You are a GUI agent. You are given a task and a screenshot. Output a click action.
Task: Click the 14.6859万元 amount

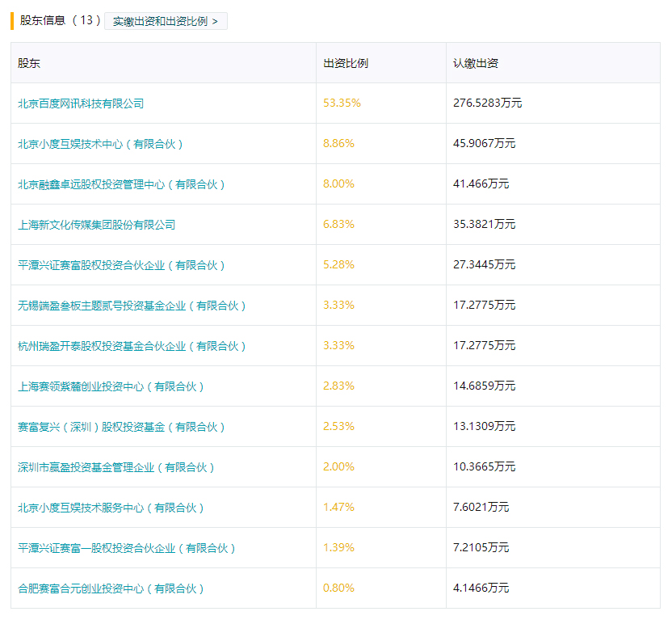point(485,386)
